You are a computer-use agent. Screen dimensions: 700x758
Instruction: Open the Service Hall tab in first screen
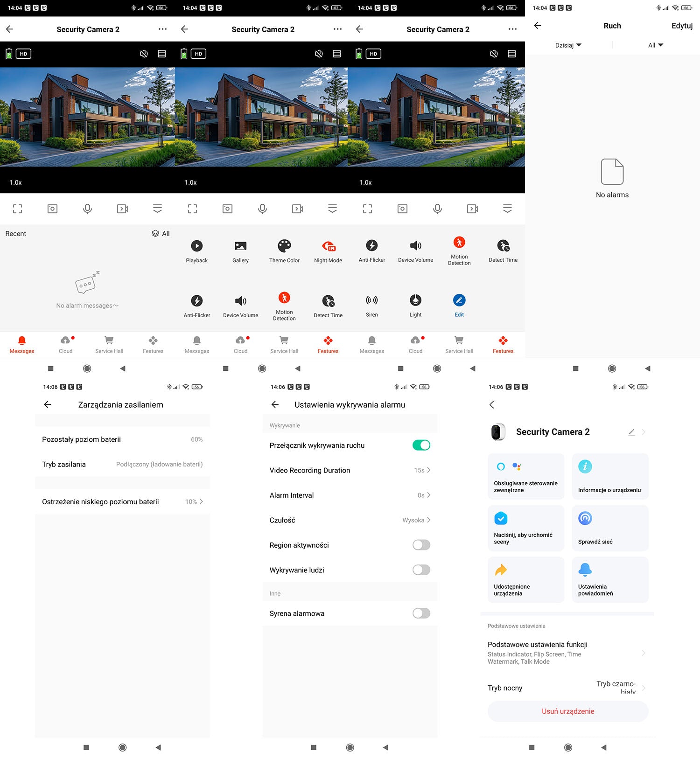coord(109,345)
